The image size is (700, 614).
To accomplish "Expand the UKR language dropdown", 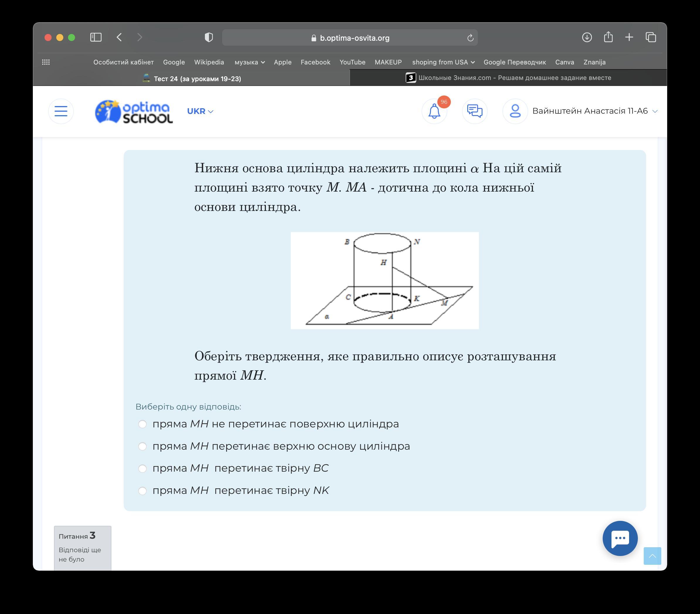I will coord(200,111).
